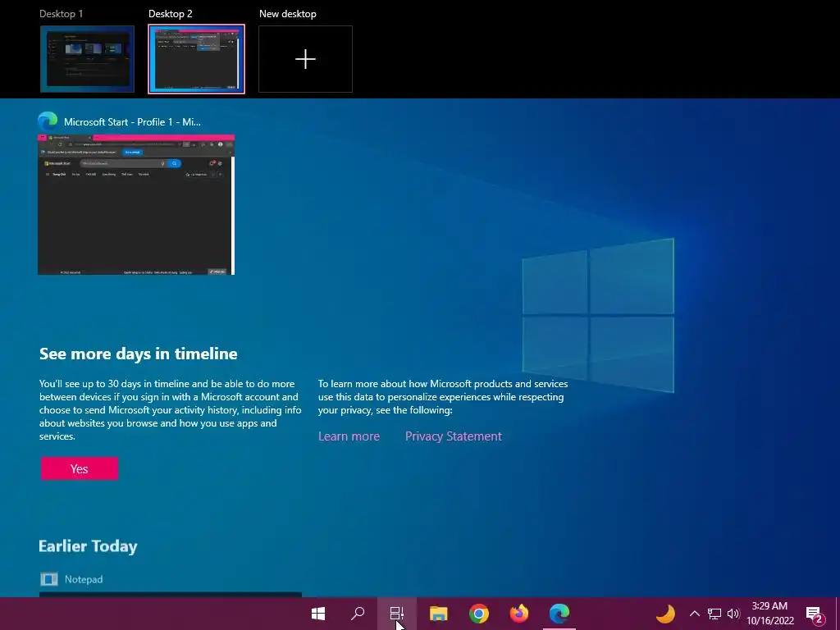The image size is (840, 630).
Task: Open the clock showing 3:29 AM
Action: 769,614
